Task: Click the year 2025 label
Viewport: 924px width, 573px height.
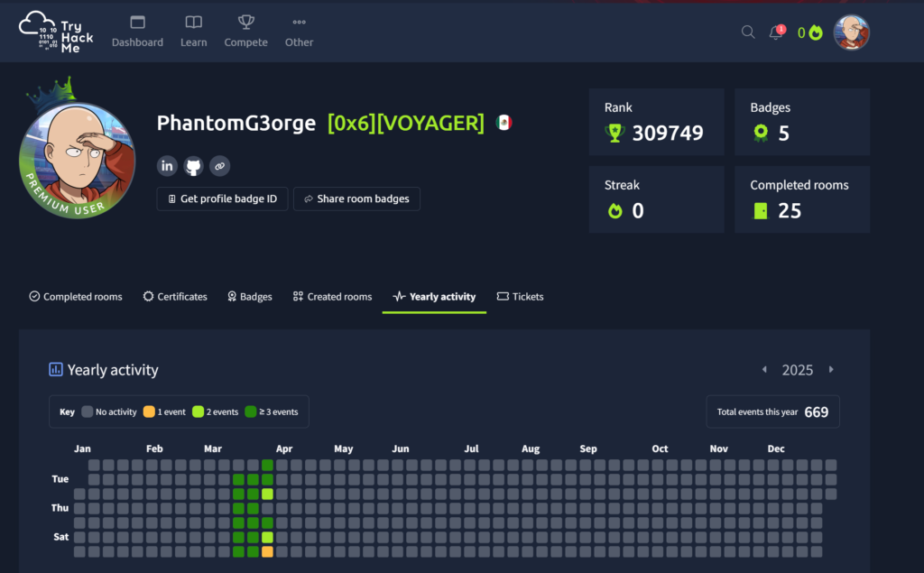Action: click(798, 370)
